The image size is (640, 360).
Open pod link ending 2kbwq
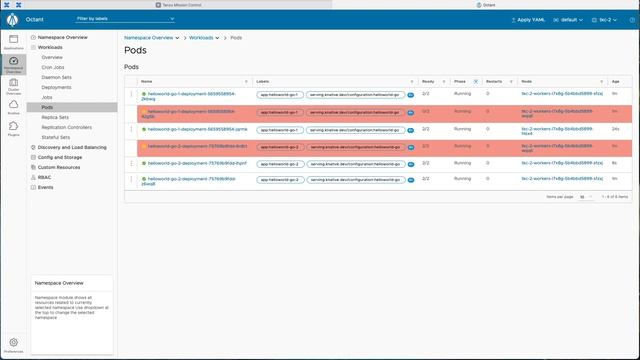tap(188, 96)
